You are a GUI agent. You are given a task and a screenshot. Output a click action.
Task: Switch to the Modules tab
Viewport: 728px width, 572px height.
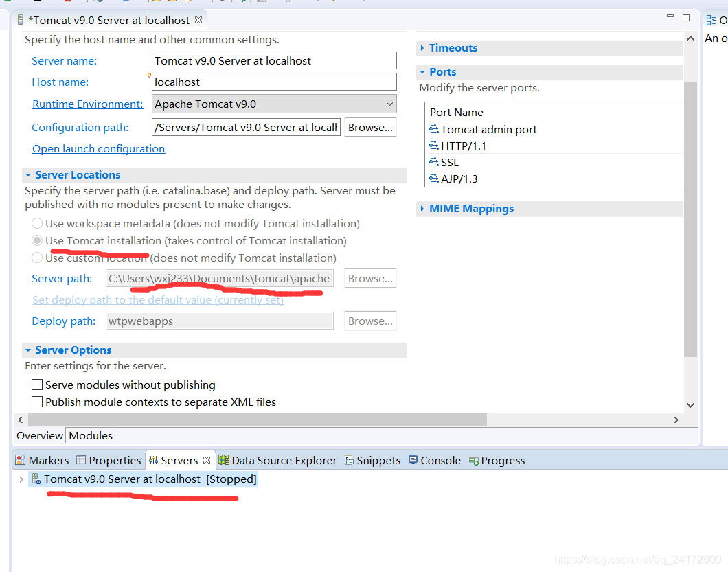(91, 435)
